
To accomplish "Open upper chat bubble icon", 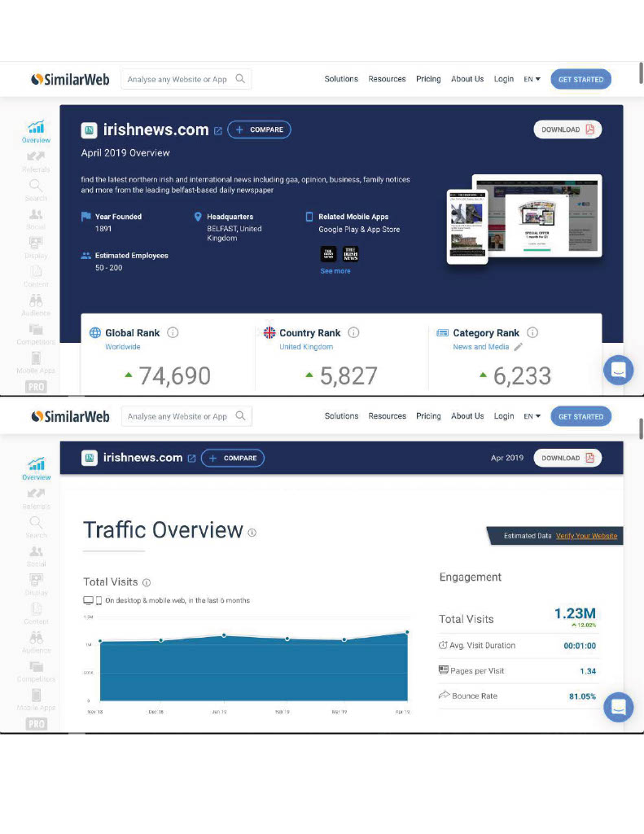I will 619,370.
